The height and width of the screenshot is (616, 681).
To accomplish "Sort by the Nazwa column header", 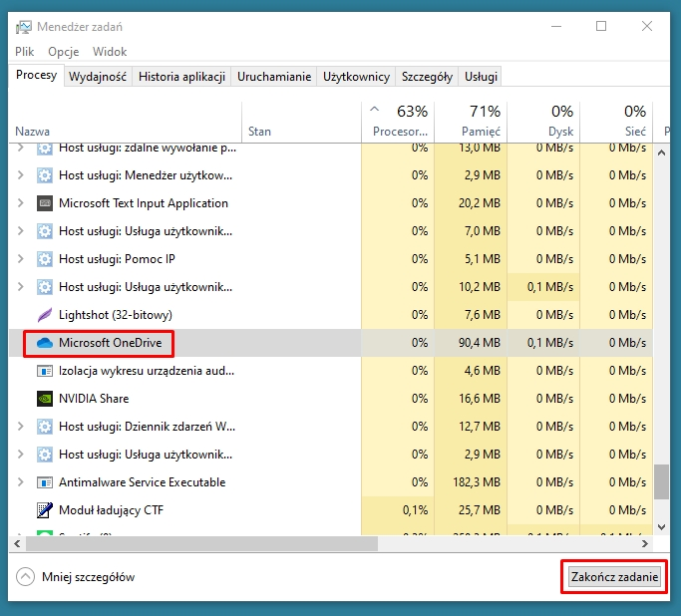I will [x=32, y=131].
